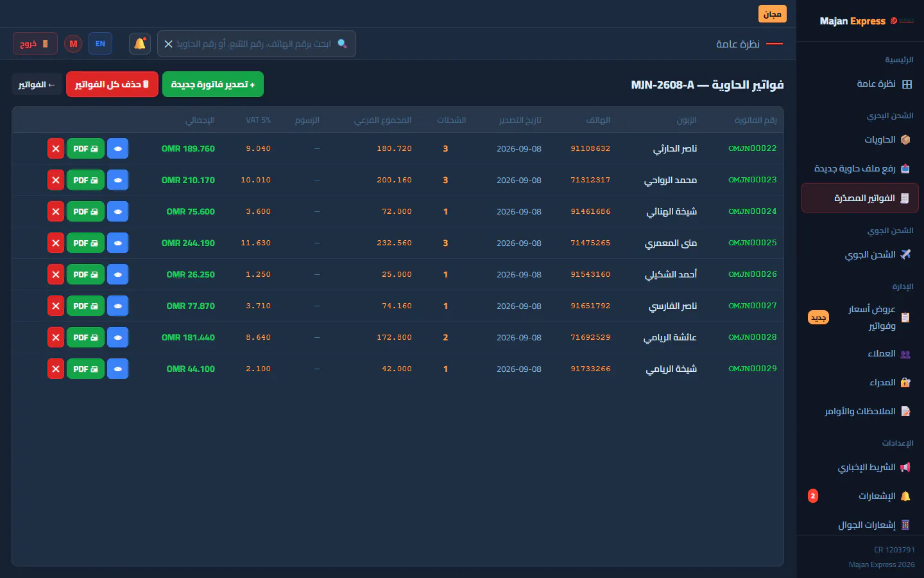
Task: Open the notifications bell in top bar
Action: 140,44
